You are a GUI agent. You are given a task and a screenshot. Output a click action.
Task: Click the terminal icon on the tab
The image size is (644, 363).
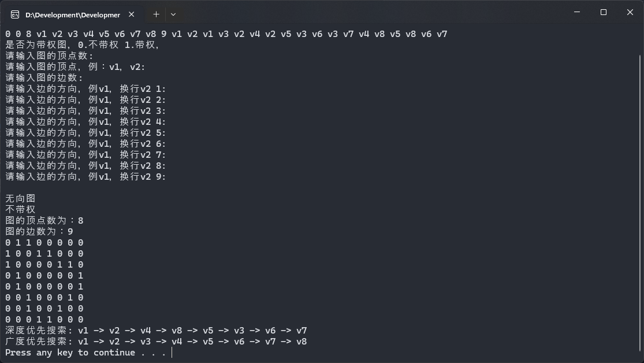point(15,14)
